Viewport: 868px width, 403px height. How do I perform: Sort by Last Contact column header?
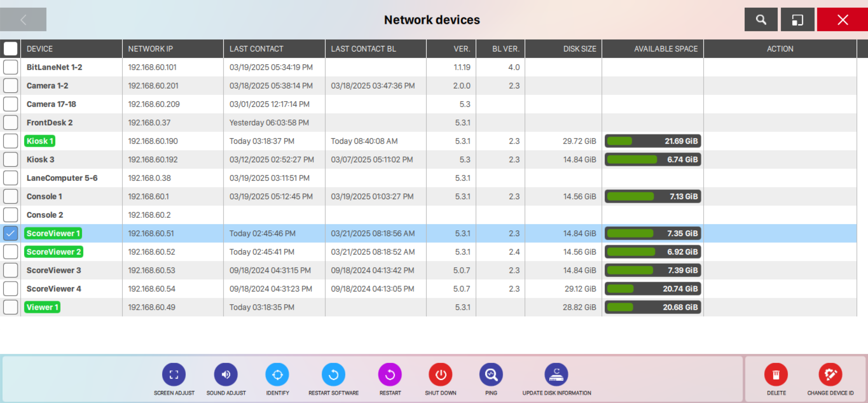click(x=256, y=49)
